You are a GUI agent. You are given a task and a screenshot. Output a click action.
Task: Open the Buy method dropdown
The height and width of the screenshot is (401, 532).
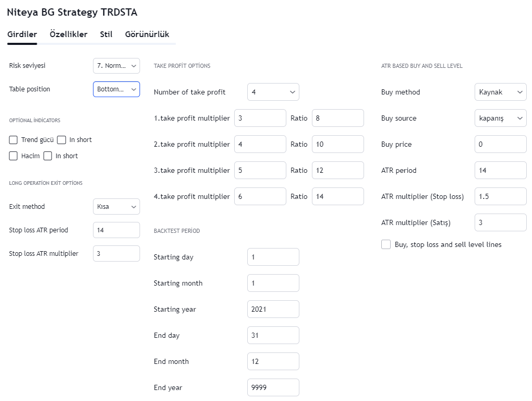tap(500, 92)
